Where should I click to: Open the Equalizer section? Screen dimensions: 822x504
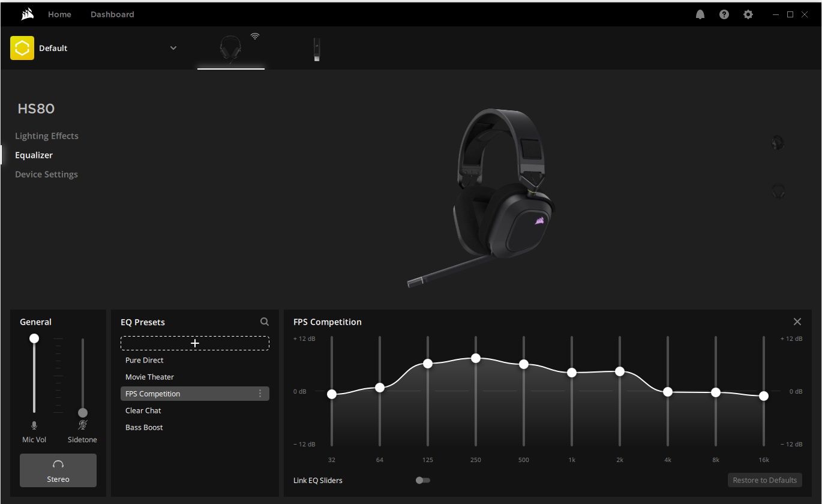click(34, 155)
